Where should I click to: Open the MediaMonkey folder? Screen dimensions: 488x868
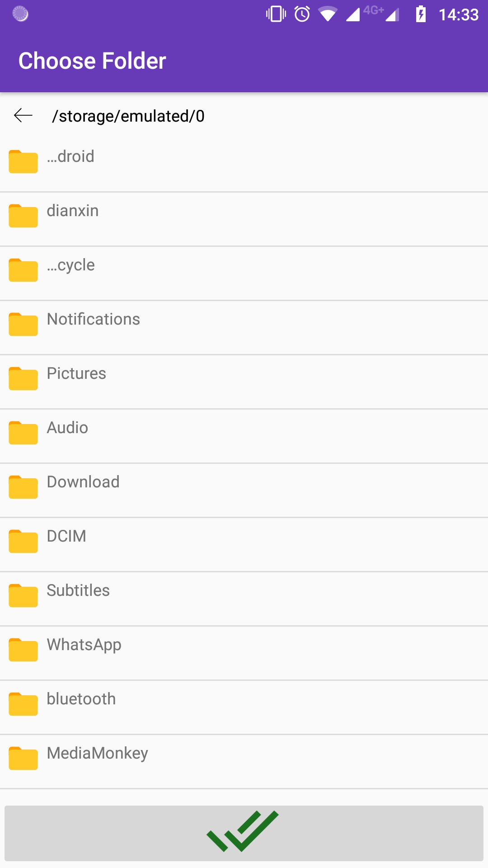click(97, 753)
